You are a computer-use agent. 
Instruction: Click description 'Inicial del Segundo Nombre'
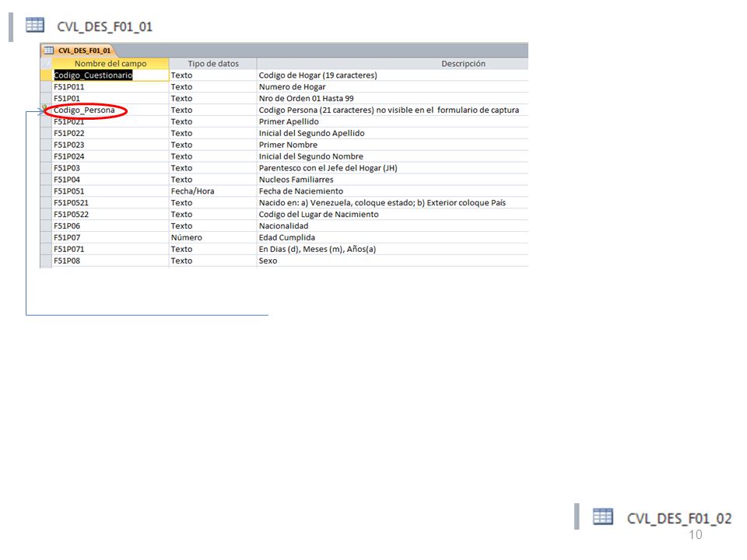tap(311, 156)
